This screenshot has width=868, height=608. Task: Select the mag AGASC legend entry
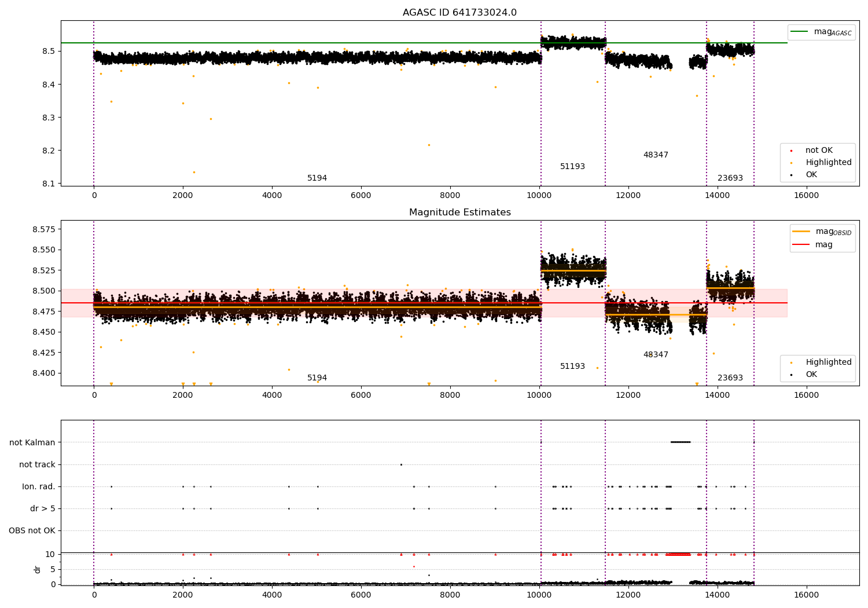click(821, 32)
